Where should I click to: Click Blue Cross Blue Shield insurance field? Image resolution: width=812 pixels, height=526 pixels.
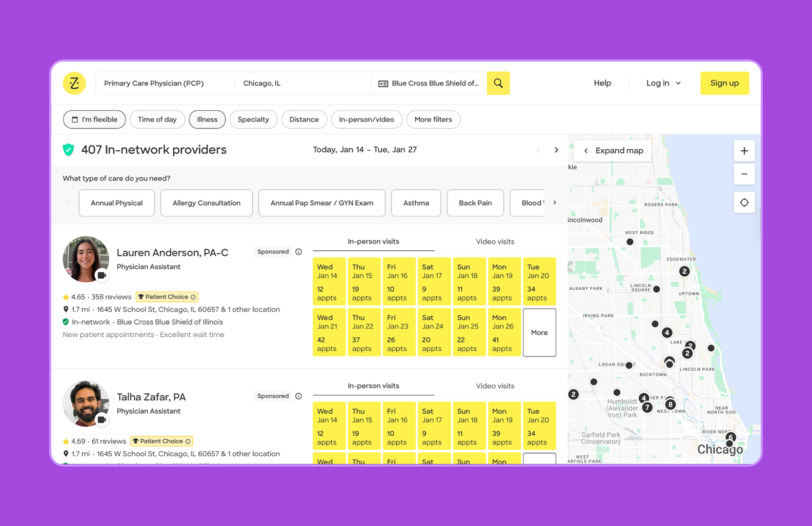429,83
